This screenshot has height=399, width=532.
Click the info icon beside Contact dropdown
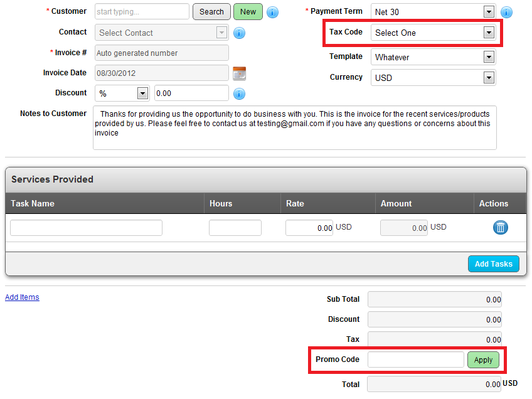point(239,33)
